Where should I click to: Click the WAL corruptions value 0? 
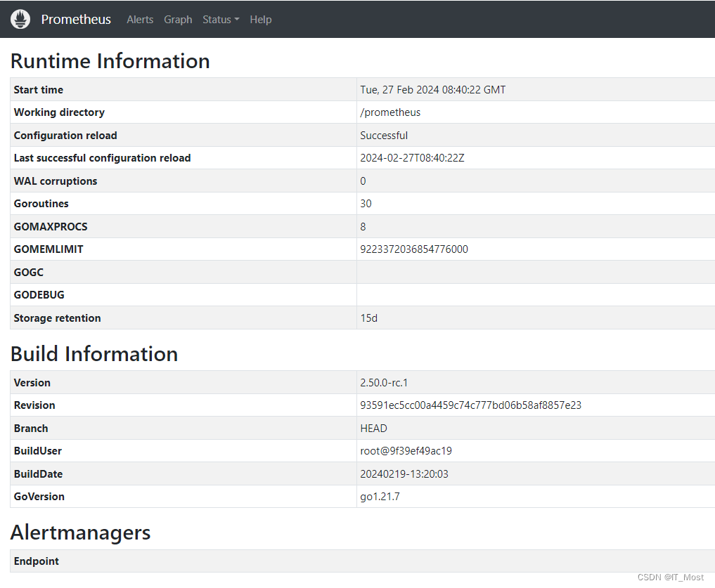tap(363, 181)
